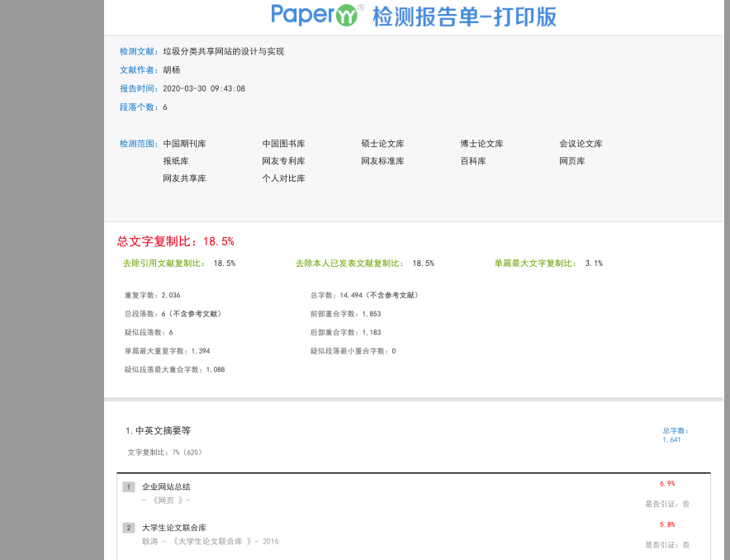Image resolution: width=730 pixels, height=560 pixels.
Task: Click 前部重合字数：1,853 statistic
Action: (345, 314)
